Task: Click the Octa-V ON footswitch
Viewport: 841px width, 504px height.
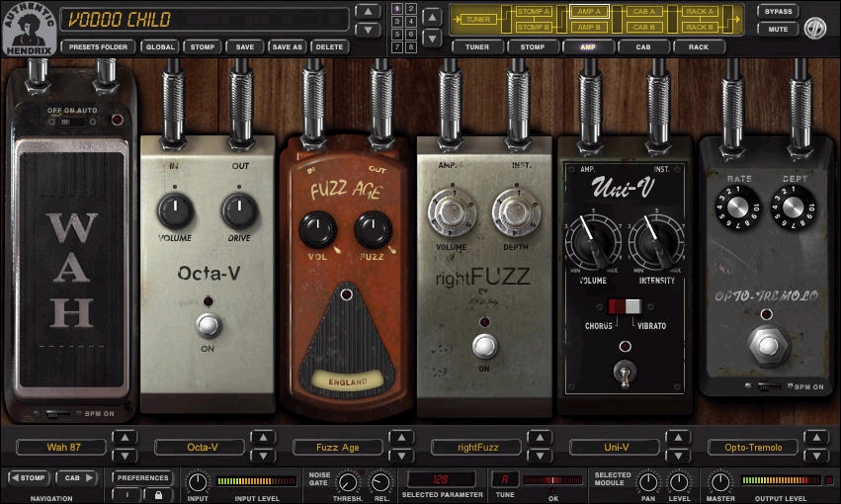Action: 209,325
